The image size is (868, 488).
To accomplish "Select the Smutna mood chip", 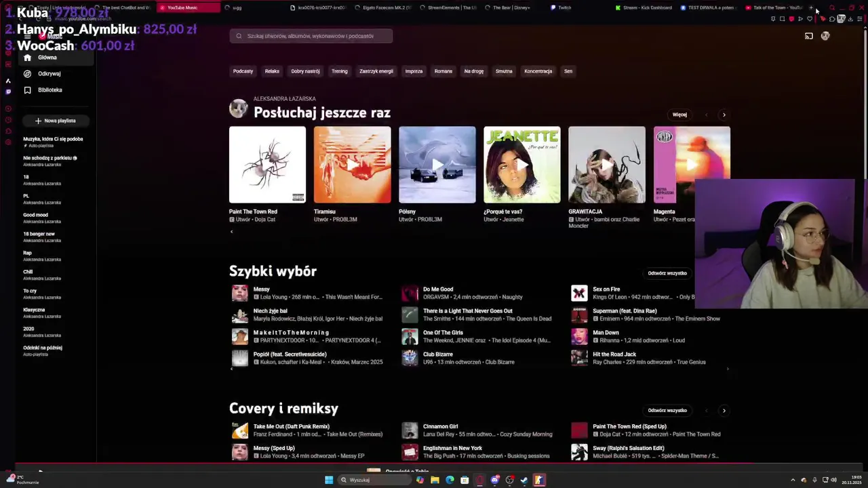I will [x=504, y=71].
